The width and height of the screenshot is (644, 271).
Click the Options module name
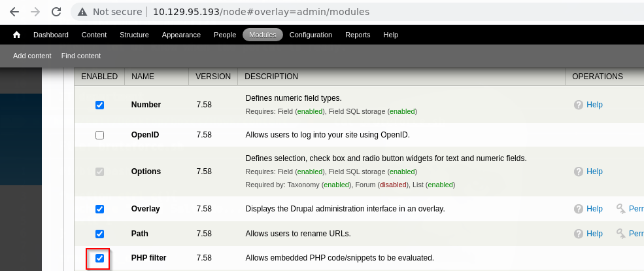tap(146, 172)
